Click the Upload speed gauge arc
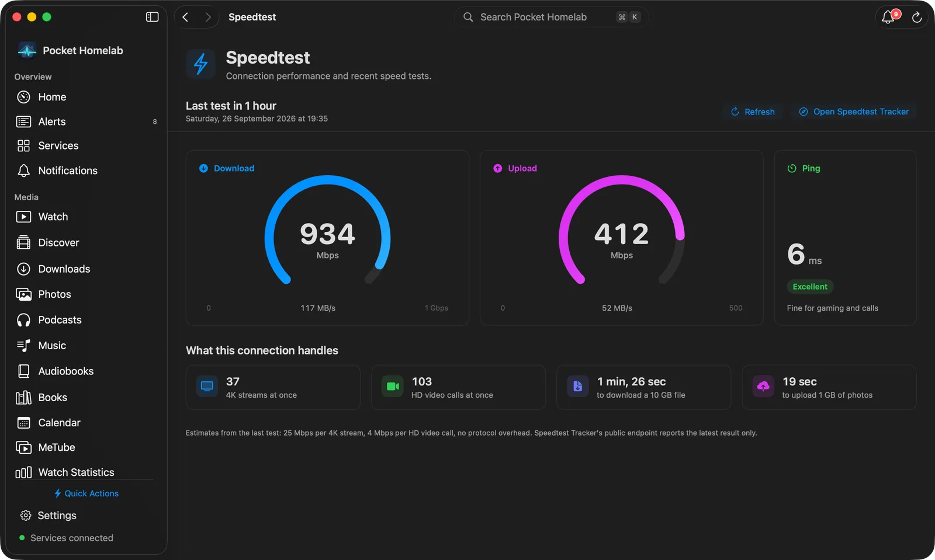The height and width of the screenshot is (560, 935). tap(622, 229)
